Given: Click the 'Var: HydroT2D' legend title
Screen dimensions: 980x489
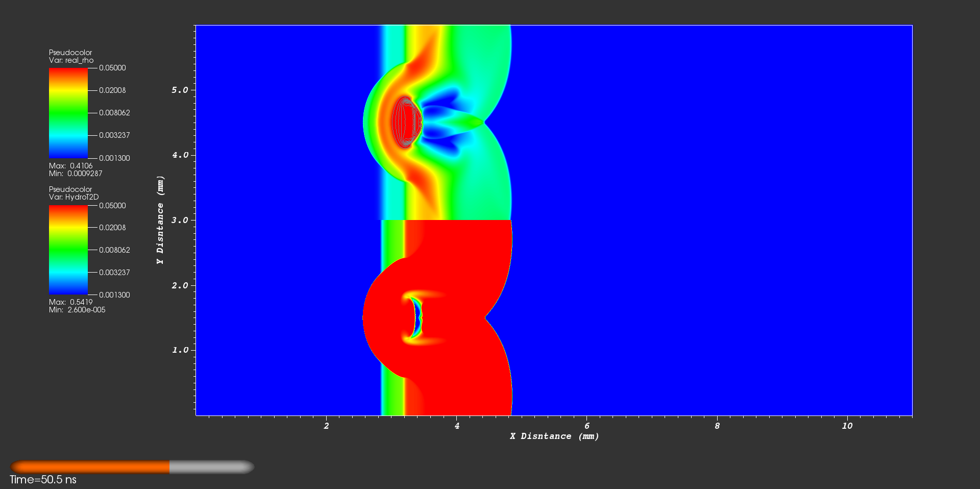Looking at the screenshot, I should (x=74, y=197).
